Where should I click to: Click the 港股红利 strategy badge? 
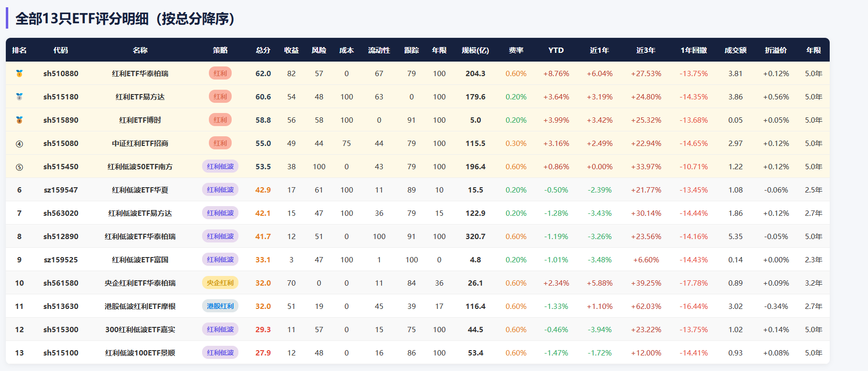[x=220, y=306]
